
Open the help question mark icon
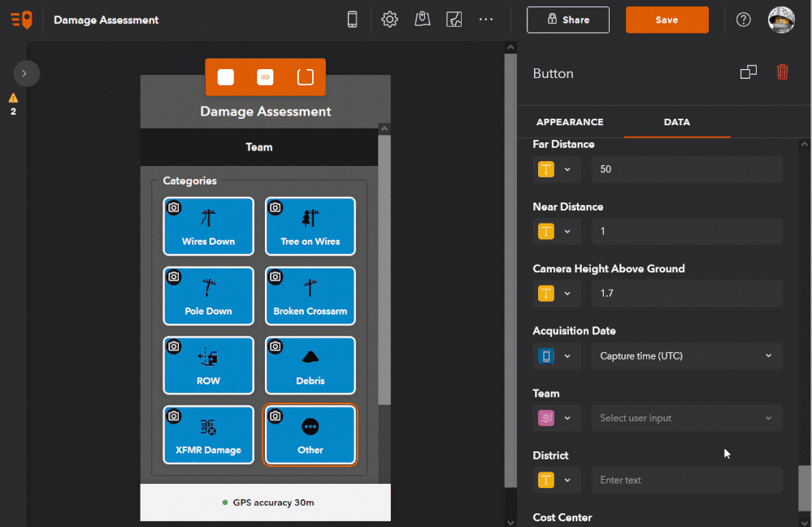pos(743,20)
